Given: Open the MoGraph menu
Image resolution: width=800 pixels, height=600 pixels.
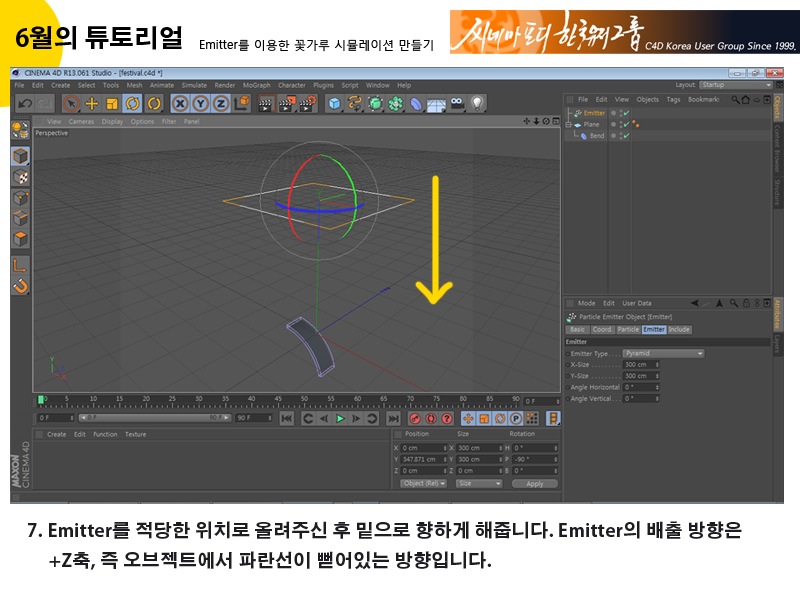Looking at the screenshot, I should [x=257, y=85].
